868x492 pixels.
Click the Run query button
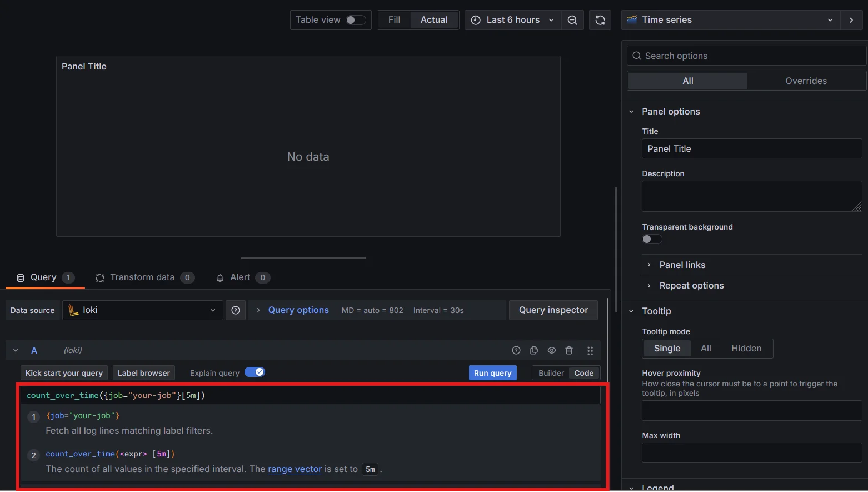493,373
